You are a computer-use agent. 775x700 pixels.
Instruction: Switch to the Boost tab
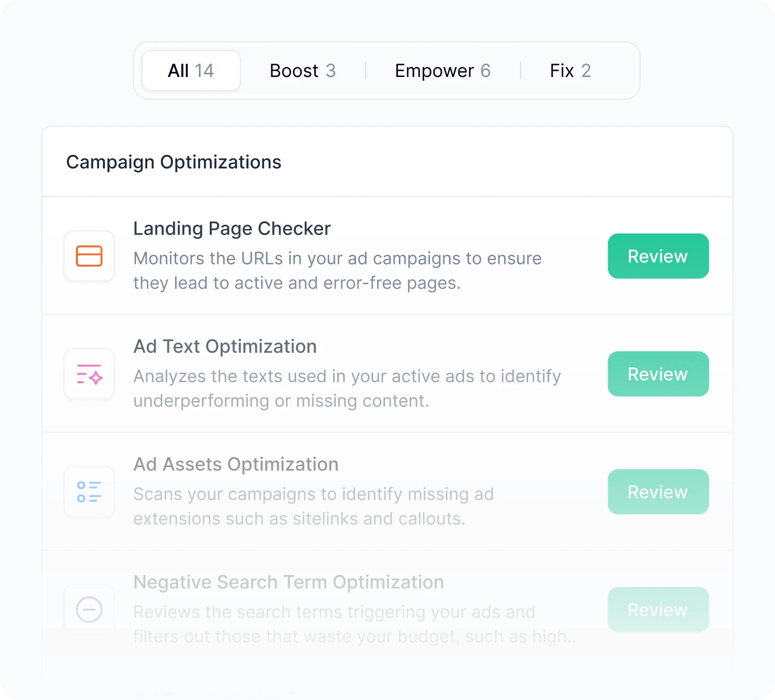click(303, 70)
